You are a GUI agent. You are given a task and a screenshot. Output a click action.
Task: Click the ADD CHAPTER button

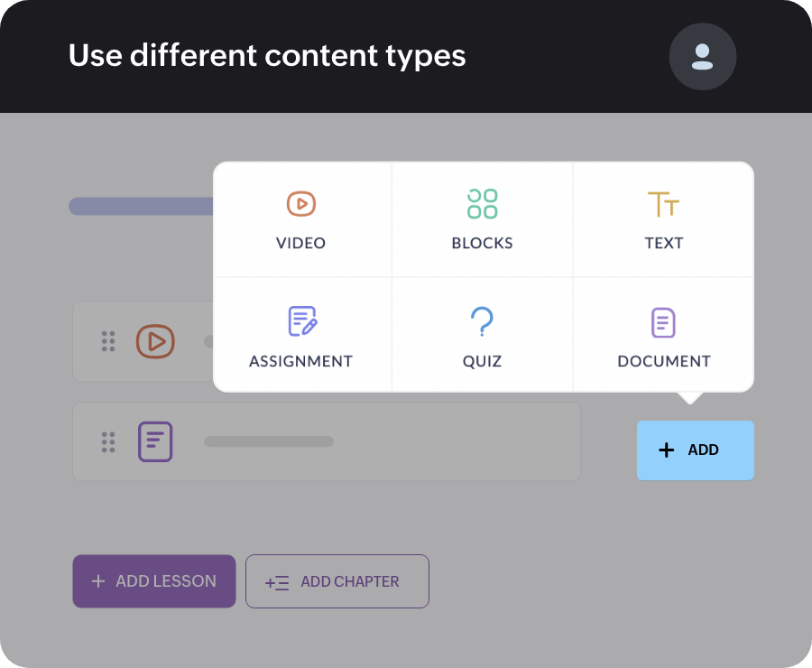click(x=337, y=581)
